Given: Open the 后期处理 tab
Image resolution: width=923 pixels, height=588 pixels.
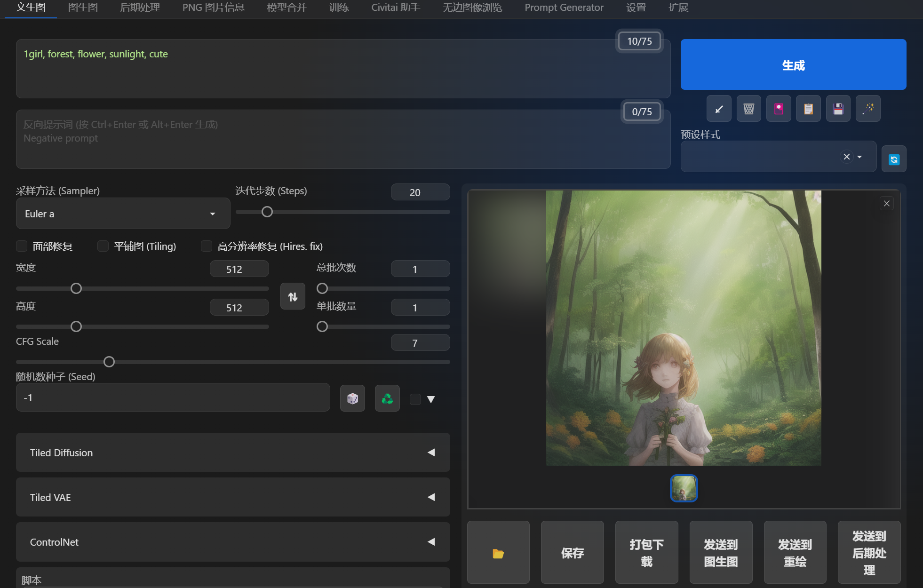Looking at the screenshot, I should coord(140,8).
